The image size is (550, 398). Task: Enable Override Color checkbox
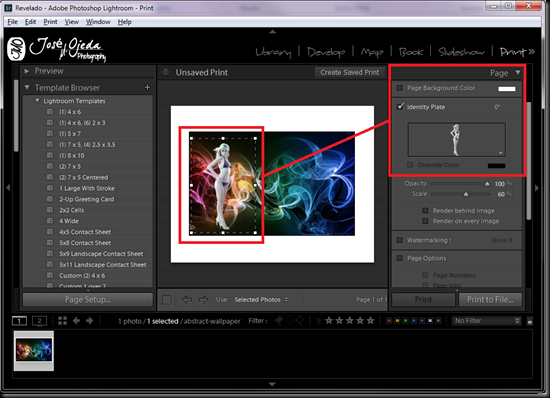pyautogui.click(x=410, y=165)
